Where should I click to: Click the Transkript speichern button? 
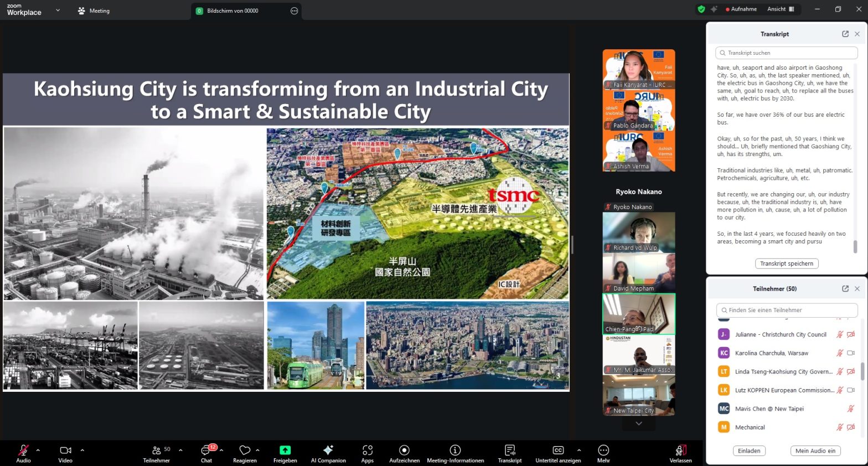pos(786,263)
